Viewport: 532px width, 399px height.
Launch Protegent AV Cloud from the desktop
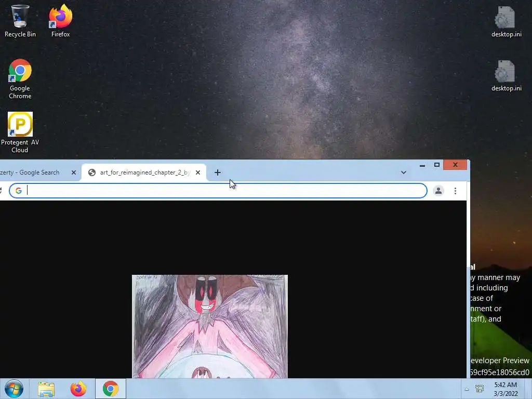[20, 132]
